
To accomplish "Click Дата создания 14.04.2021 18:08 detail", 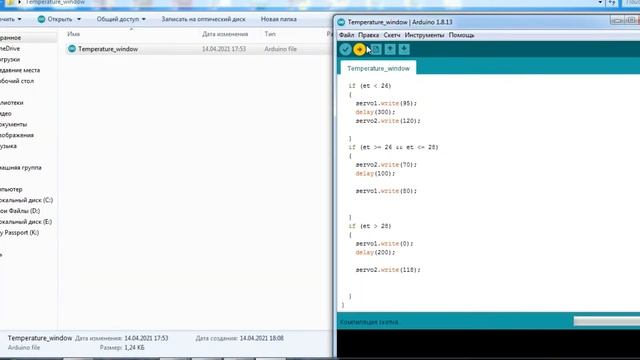I will [x=240, y=338].
